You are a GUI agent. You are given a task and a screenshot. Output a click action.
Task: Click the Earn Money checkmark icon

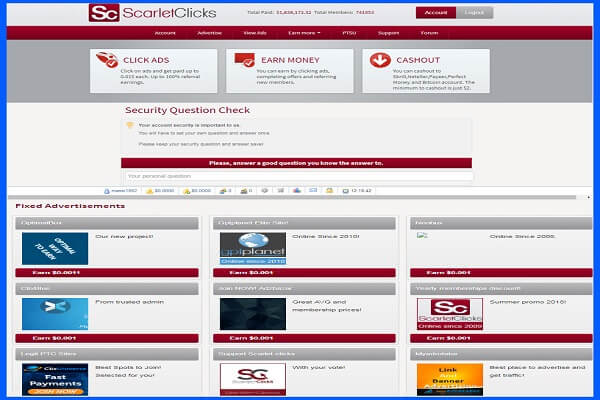[x=243, y=61]
